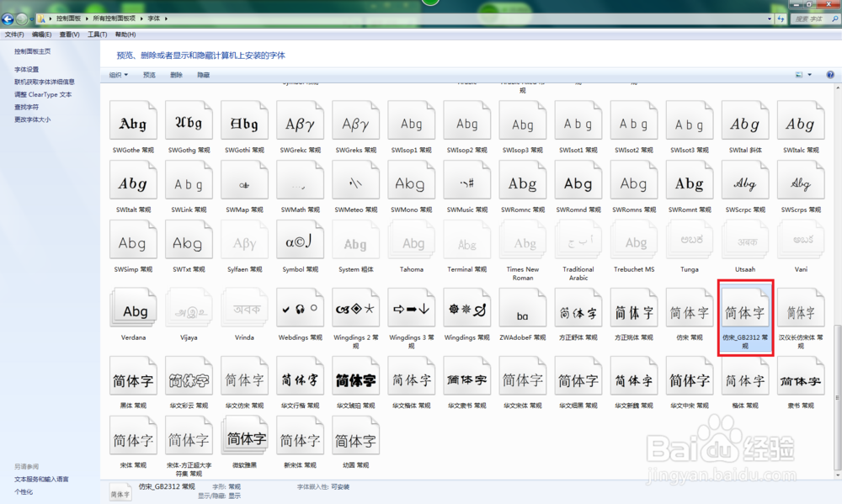Select the 黑体 font icon
The height and width of the screenshot is (504, 842).
[133, 376]
